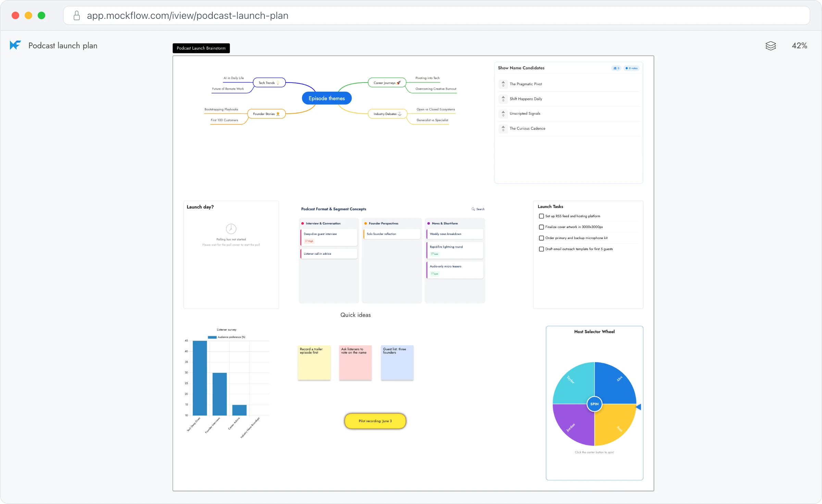Select the Tech Trends mind map node
The height and width of the screenshot is (504, 822).
(x=269, y=83)
